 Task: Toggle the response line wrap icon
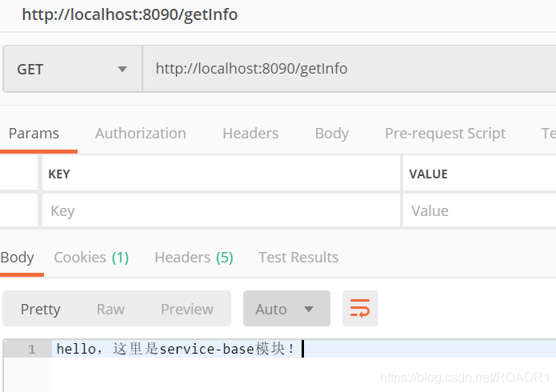(360, 308)
